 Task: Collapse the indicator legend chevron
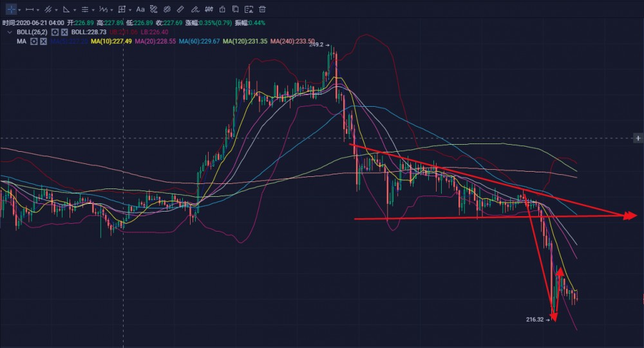[x=9, y=32]
